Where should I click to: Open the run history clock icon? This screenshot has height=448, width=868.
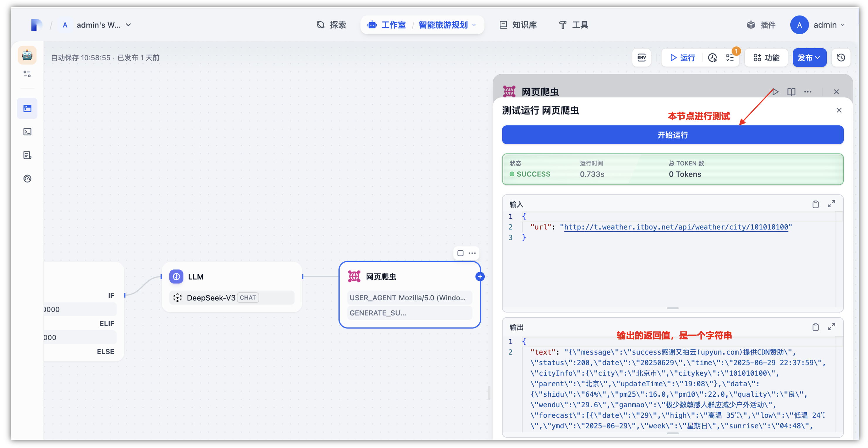tap(712, 58)
